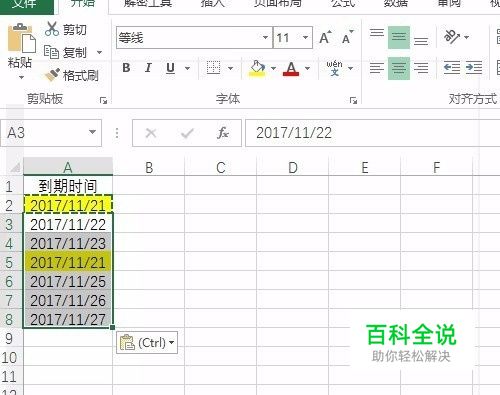Confirm entry with checkmark button
The width and height of the screenshot is (500, 395).
[187, 133]
